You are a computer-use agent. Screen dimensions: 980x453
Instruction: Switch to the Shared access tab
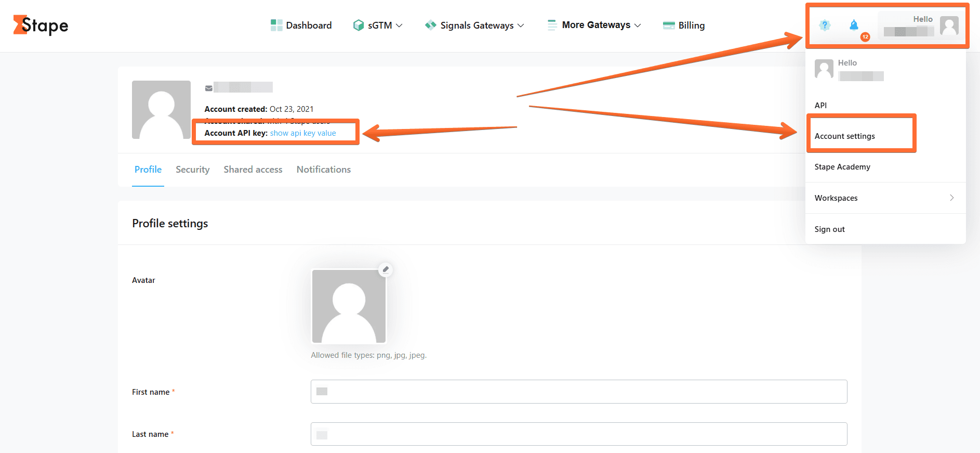253,170
